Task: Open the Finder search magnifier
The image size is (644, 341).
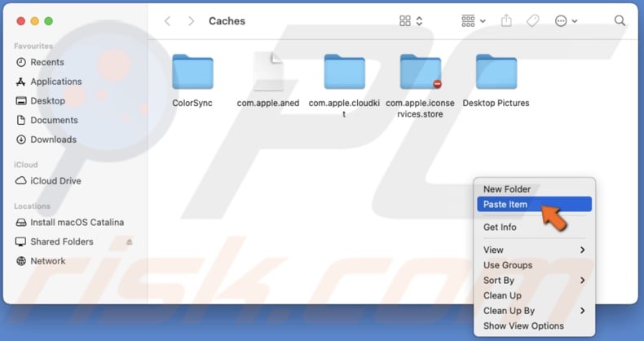Action: tap(620, 20)
